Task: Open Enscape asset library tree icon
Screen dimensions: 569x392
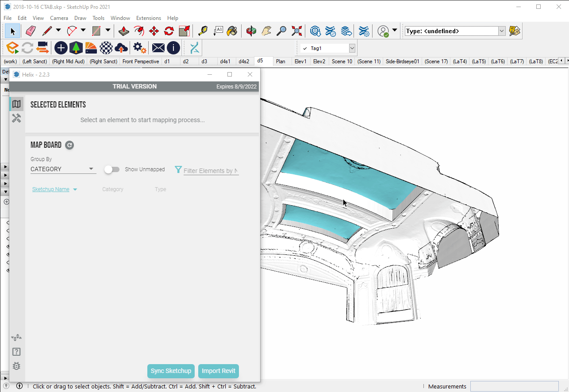Action: point(76,48)
